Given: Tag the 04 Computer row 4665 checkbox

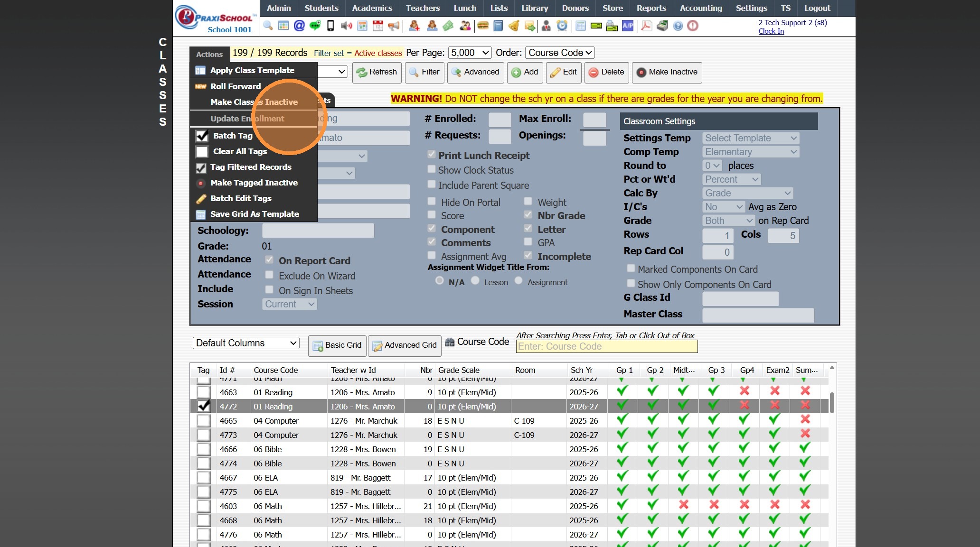Looking at the screenshot, I should (204, 421).
